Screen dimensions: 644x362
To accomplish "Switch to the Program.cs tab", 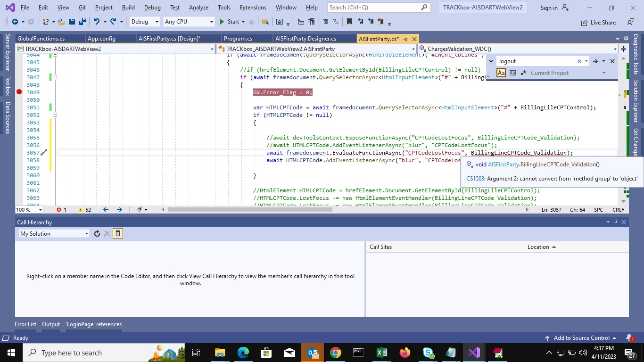I will coord(238,39).
